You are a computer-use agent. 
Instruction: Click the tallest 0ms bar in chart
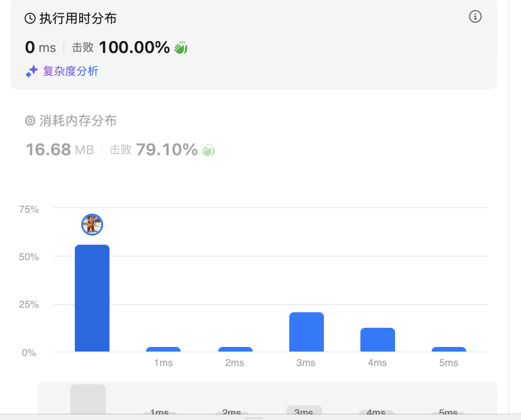click(x=92, y=298)
